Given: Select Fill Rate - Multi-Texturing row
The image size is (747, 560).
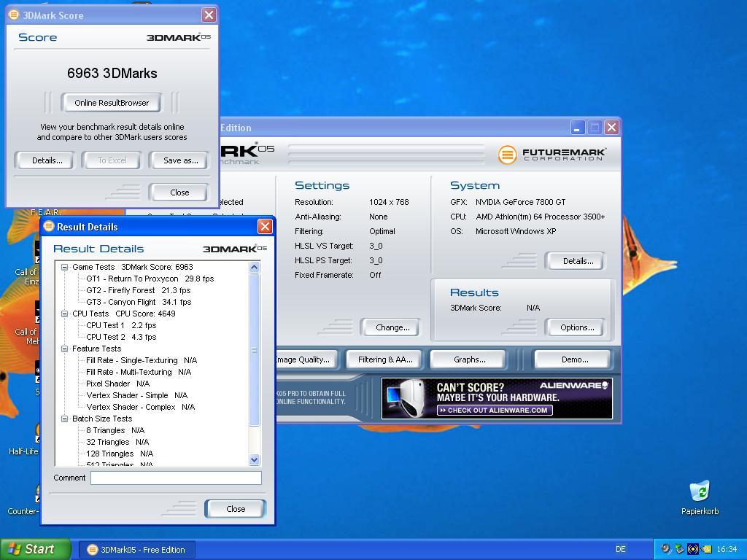Looking at the screenshot, I should [x=139, y=372].
